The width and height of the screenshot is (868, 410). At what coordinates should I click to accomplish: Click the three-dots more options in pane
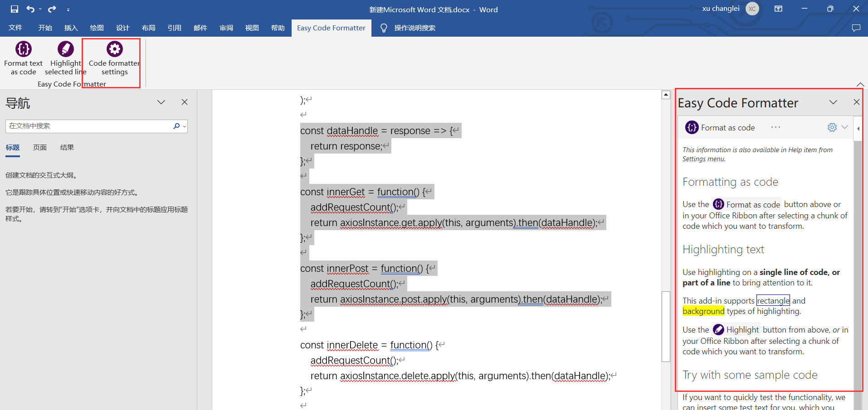click(775, 127)
